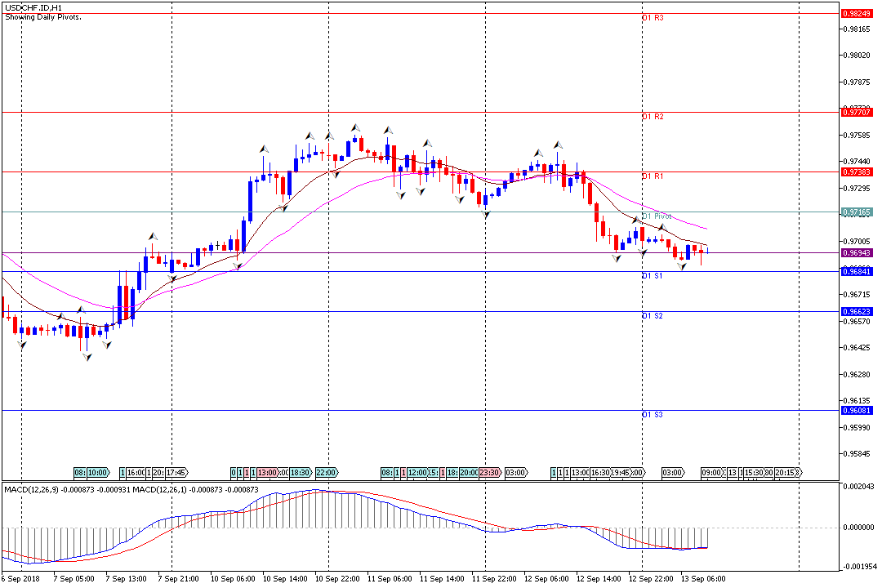The height and width of the screenshot is (588, 882).
Task: Click the blue 0.96623 price tag
Action: point(857,312)
